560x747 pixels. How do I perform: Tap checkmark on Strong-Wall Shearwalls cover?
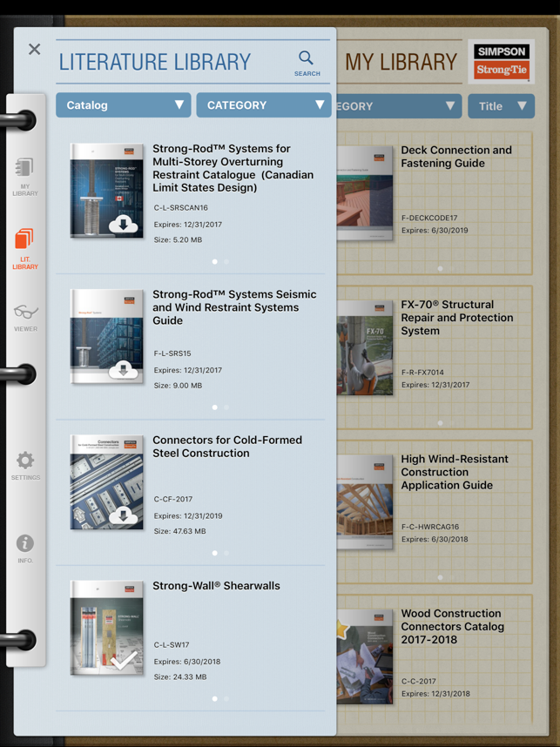(124, 660)
